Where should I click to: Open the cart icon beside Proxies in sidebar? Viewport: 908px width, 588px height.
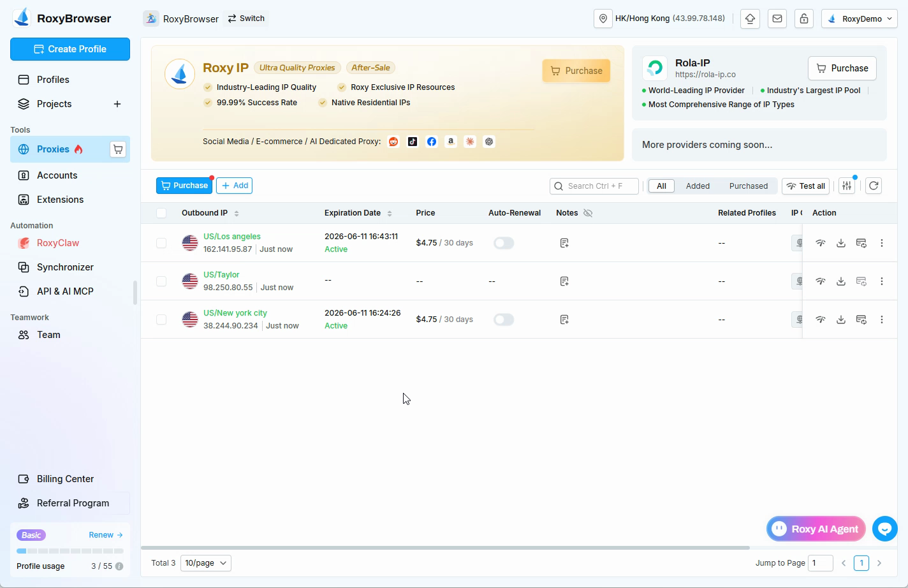point(118,149)
